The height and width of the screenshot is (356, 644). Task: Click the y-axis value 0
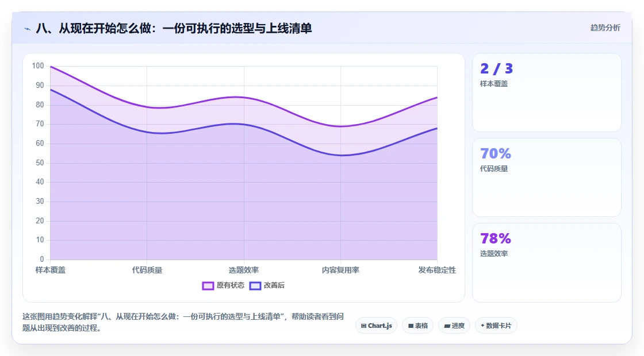42,259
